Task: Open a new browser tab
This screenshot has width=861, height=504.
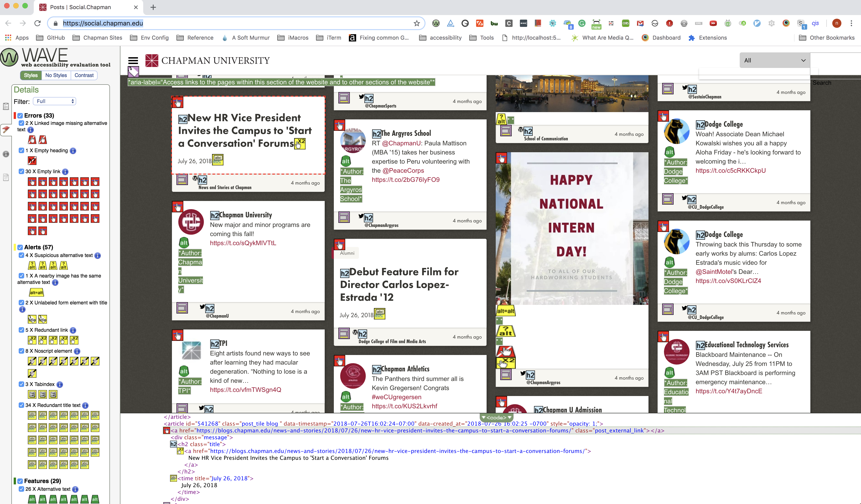Action: pos(153,7)
